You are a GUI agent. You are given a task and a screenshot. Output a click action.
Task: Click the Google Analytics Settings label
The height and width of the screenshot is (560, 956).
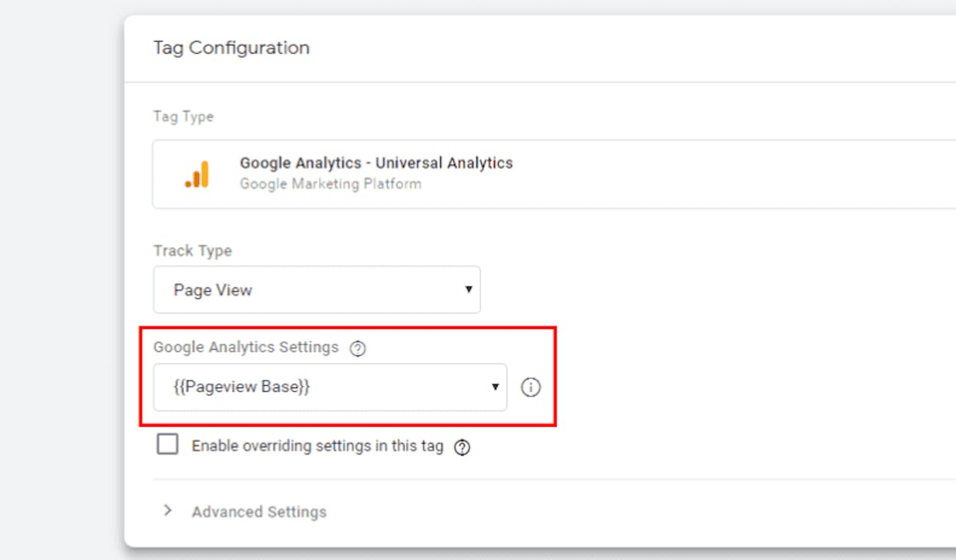tap(246, 347)
